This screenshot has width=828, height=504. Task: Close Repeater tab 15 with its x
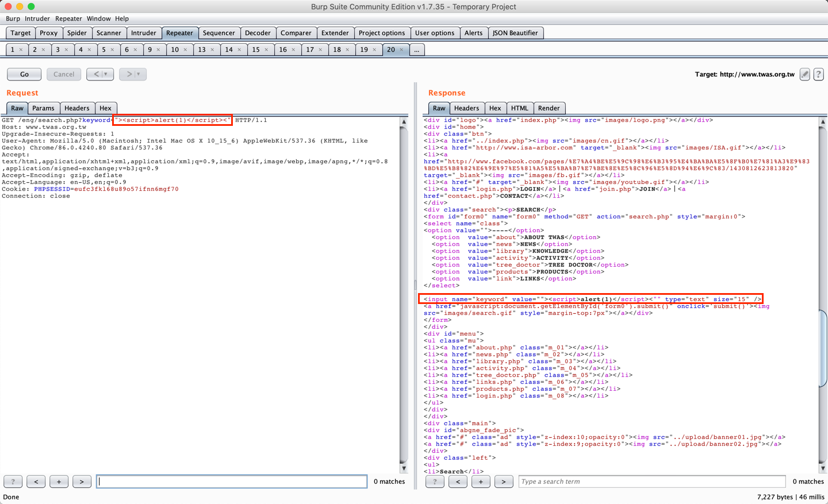click(x=266, y=50)
